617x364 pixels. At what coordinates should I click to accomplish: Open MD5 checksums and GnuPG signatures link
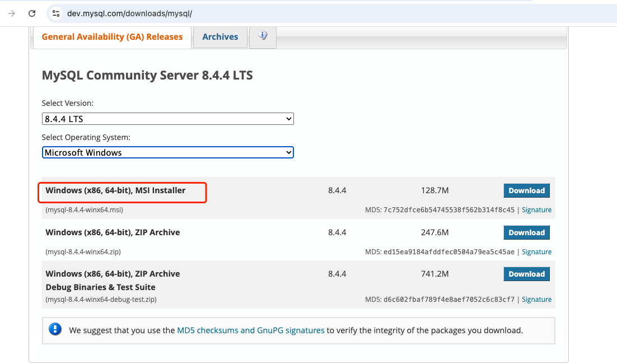click(x=251, y=330)
